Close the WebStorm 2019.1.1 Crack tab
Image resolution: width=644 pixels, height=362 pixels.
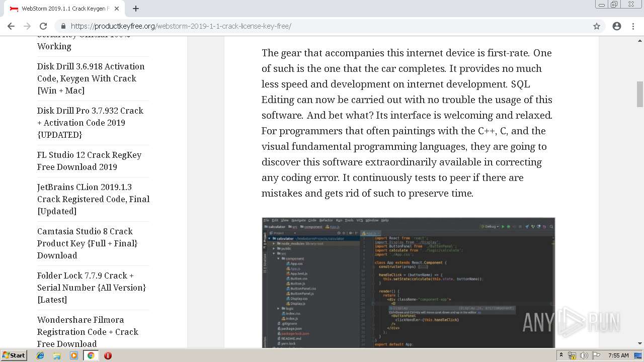click(x=117, y=9)
